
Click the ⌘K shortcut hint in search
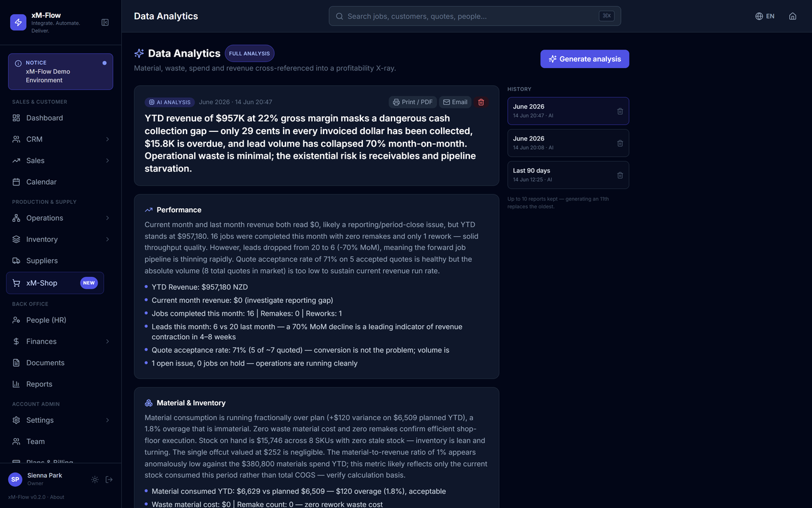[606, 17]
